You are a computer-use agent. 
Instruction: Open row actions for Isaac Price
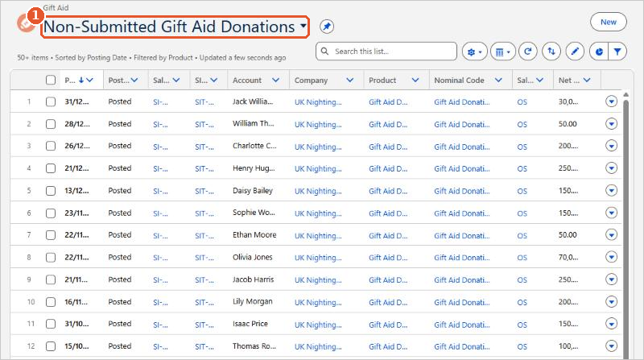(611, 324)
